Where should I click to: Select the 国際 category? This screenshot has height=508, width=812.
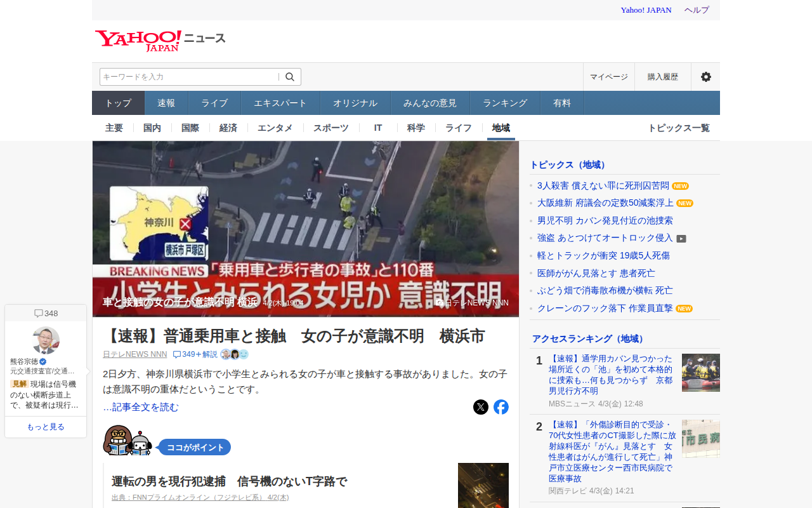190,128
